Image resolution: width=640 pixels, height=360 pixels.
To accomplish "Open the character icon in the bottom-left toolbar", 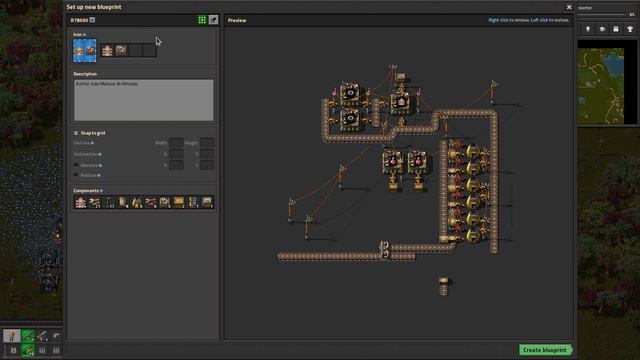I will click(12, 336).
